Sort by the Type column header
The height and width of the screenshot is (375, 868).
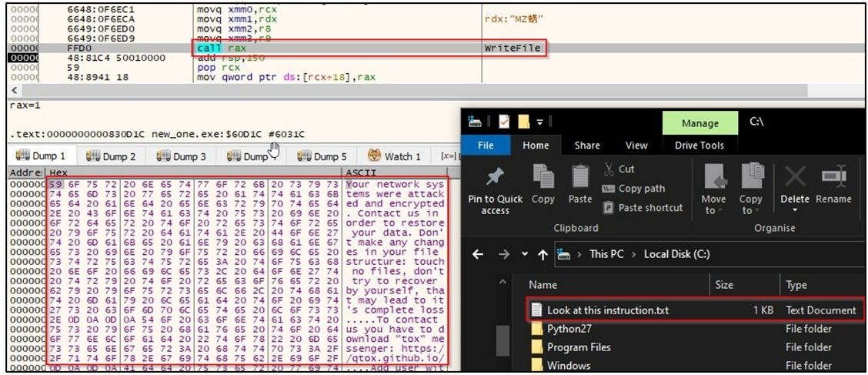click(796, 285)
